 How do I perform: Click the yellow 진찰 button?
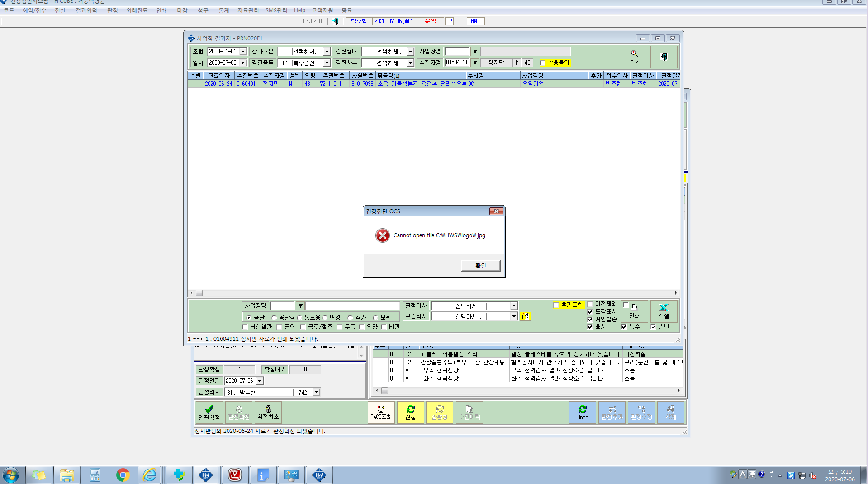tap(411, 413)
